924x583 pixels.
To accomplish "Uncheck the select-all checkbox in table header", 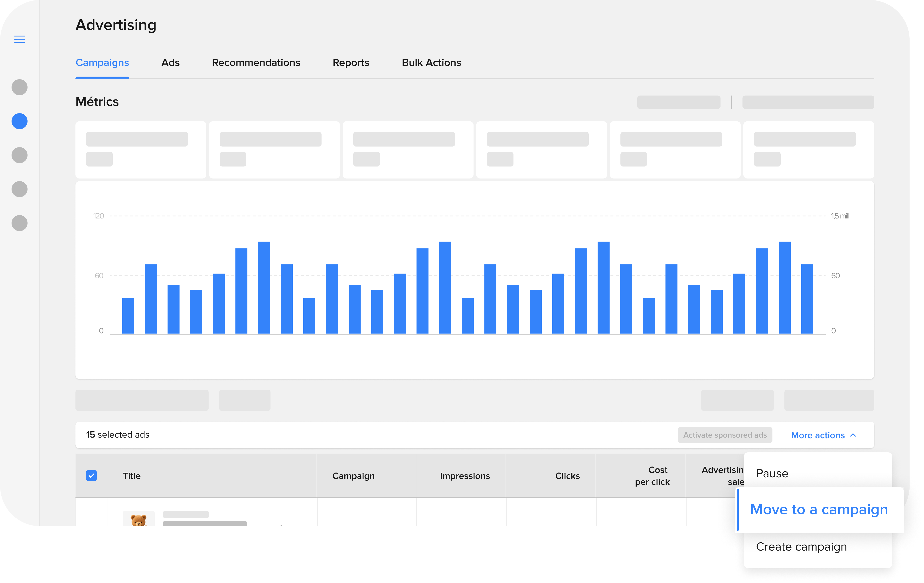I will point(91,476).
